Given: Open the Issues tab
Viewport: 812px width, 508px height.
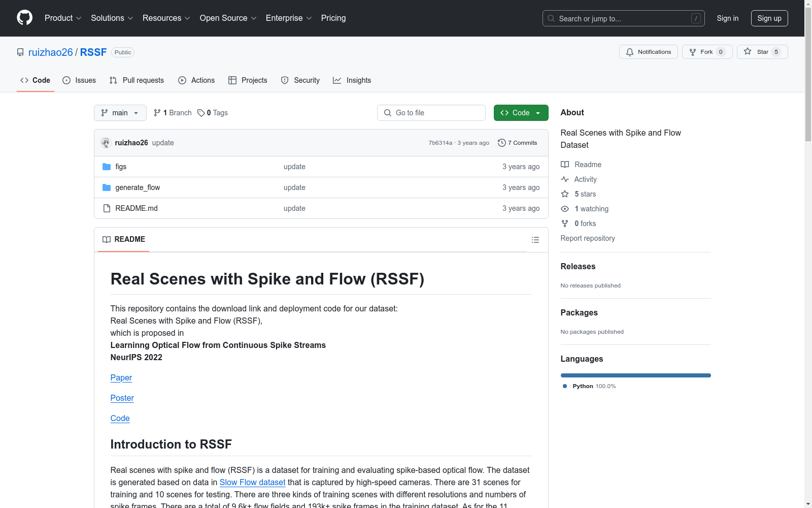Looking at the screenshot, I should (x=79, y=80).
